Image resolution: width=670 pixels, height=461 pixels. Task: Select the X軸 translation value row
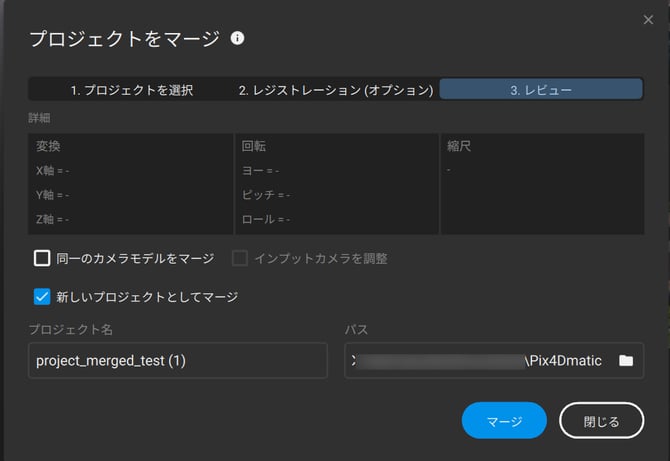(x=52, y=171)
